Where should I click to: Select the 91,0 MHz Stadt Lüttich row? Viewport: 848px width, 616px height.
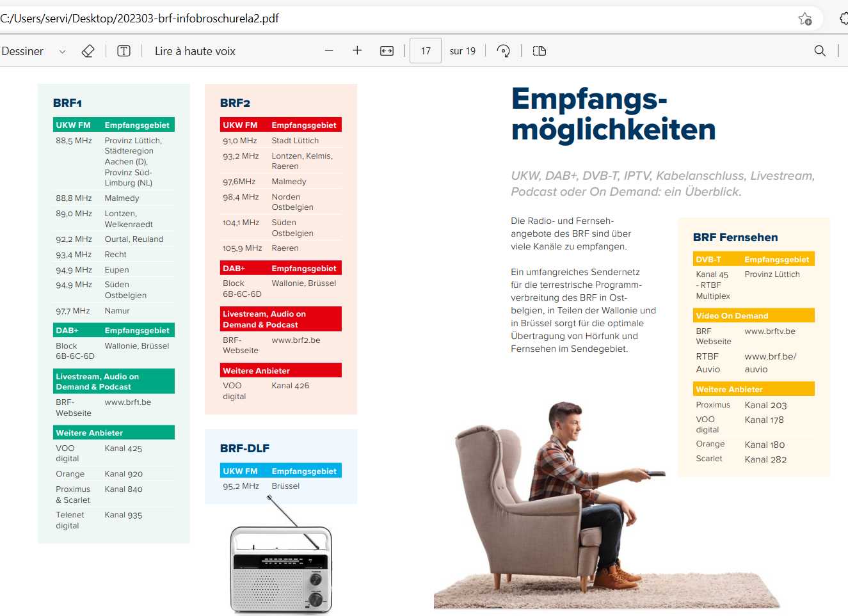point(281,141)
